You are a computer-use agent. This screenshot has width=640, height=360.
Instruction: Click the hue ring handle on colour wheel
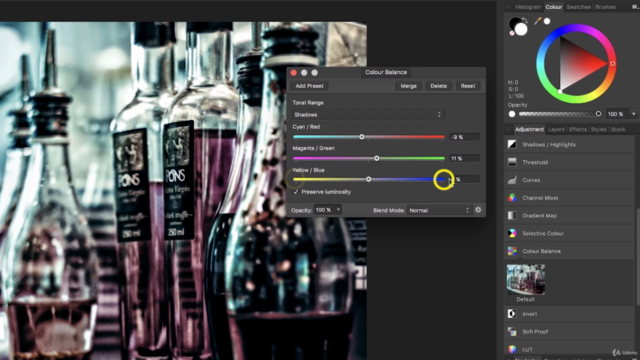[612, 64]
